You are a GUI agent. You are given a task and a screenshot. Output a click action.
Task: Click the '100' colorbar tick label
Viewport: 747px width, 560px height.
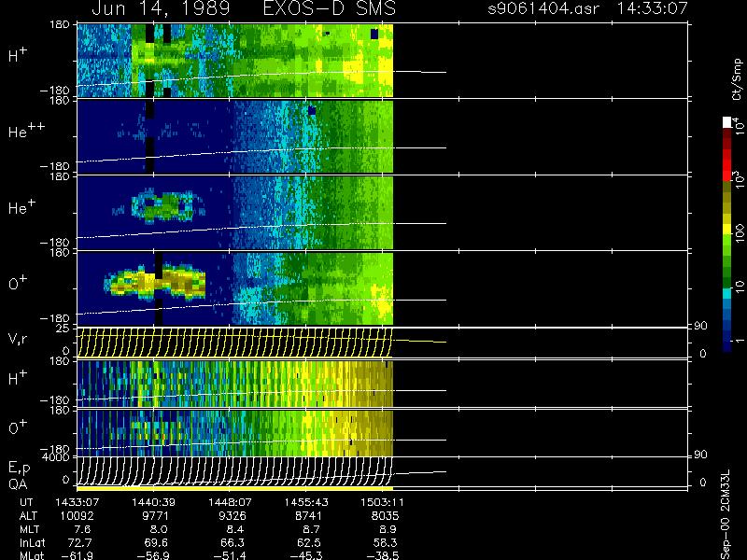click(x=740, y=232)
